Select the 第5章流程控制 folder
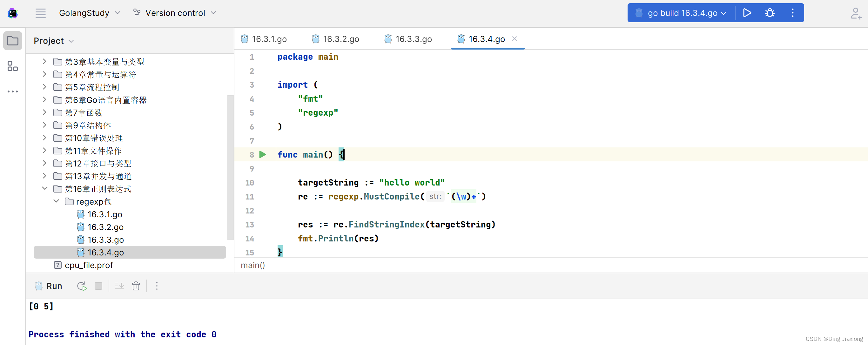This screenshot has width=868, height=345. click(x=92, y=87)
